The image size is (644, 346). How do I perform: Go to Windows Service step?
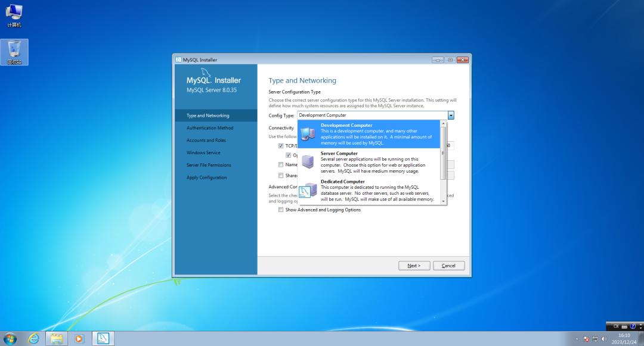coord(203,152)
